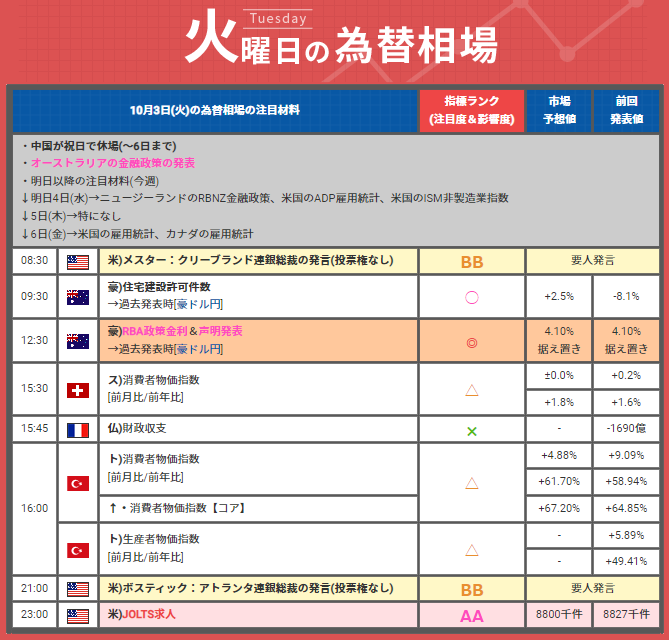The image size is (669, 640).
Task: Click the +5.89% previous value
Action: (626, 535)
